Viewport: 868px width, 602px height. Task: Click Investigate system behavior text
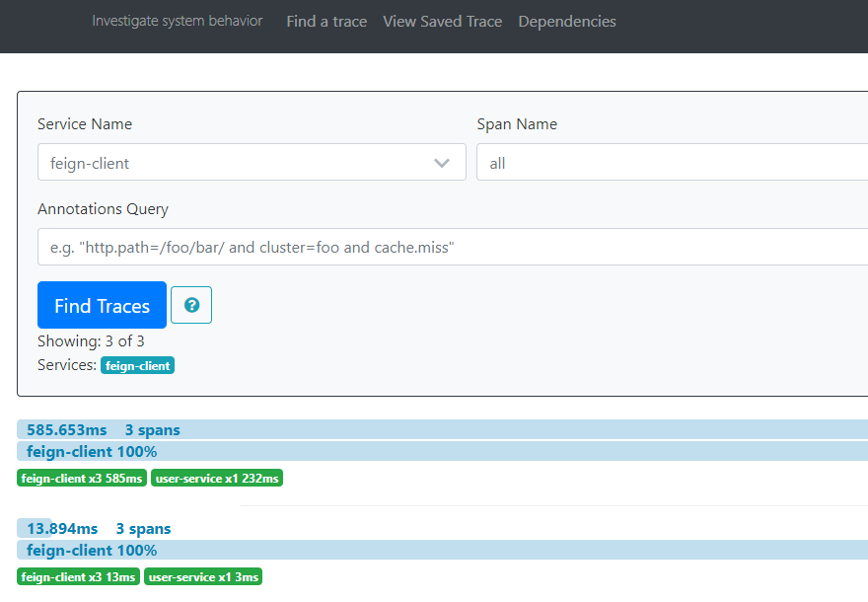point(178,21)
